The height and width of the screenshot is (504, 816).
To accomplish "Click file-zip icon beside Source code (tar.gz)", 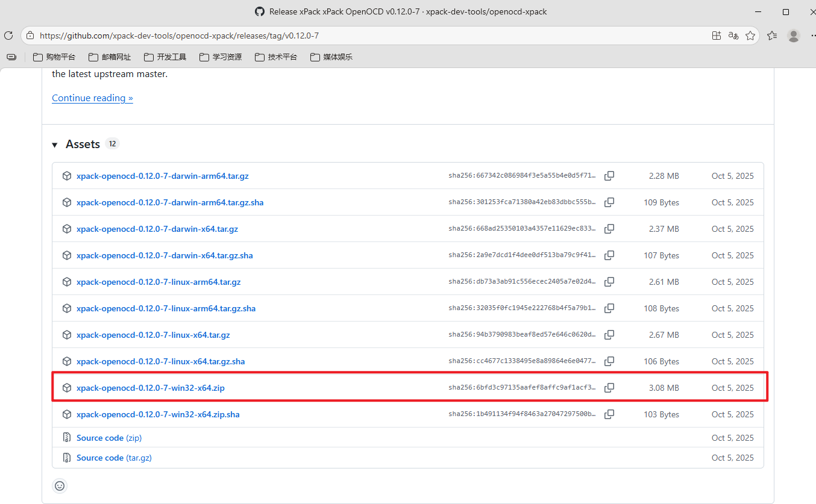I will click(67, 458).
